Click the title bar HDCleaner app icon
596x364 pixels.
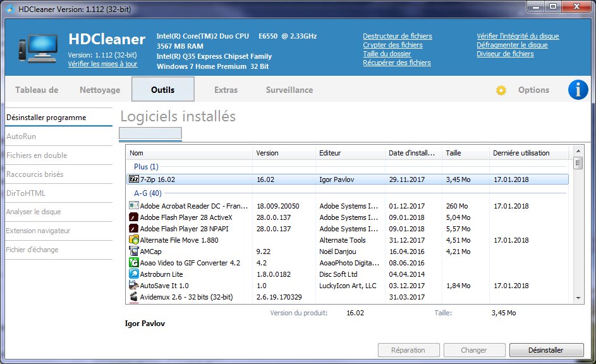tap(11, 9)
